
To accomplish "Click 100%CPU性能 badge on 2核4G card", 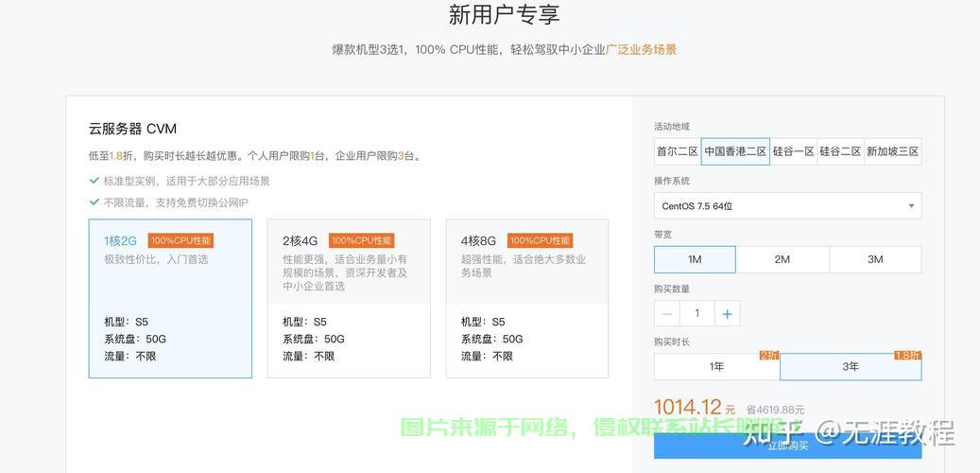I will [x=362, y=240].
